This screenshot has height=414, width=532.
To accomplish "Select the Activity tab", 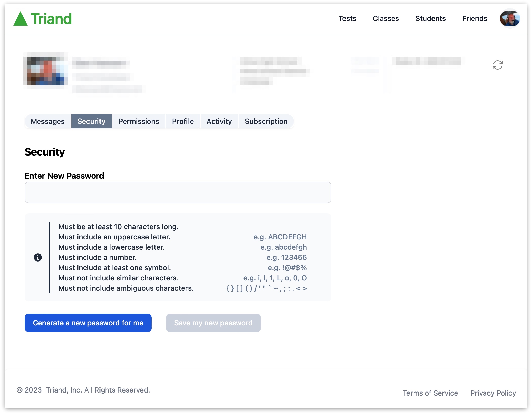I will point(219,121).
